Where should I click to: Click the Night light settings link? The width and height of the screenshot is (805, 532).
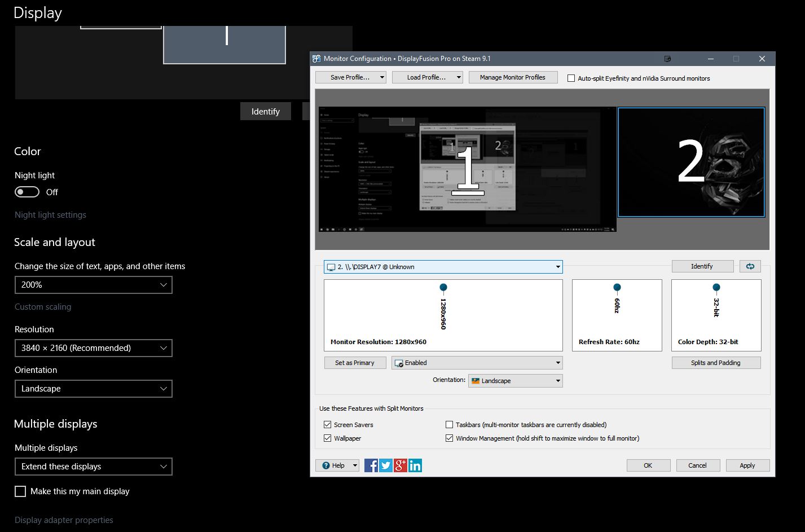[50, 215]
